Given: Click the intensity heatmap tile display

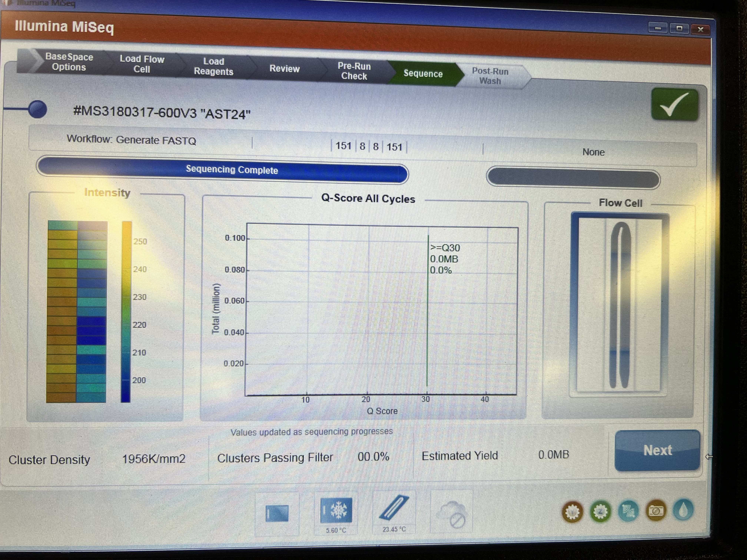Looking at the screenshot, I should [77, 311].
